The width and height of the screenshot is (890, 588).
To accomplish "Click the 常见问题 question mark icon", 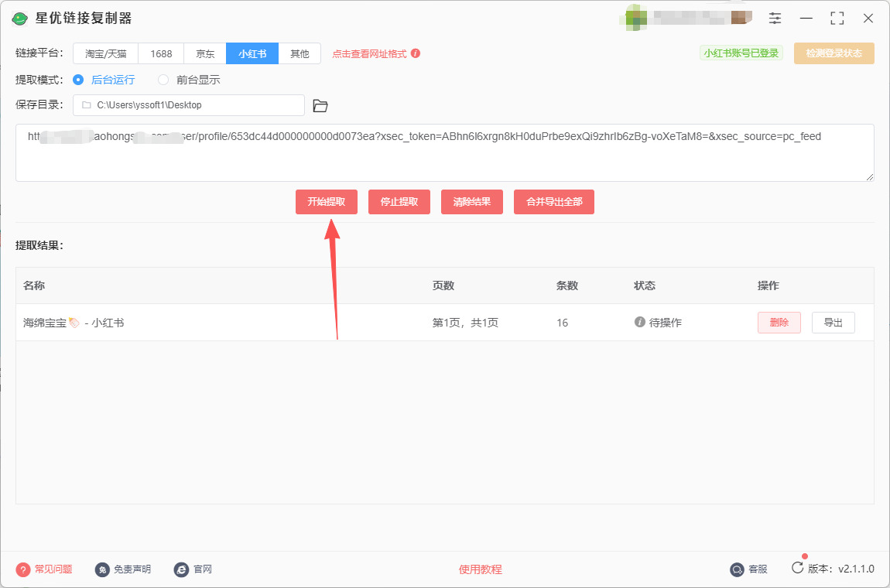I will [22, 569].
